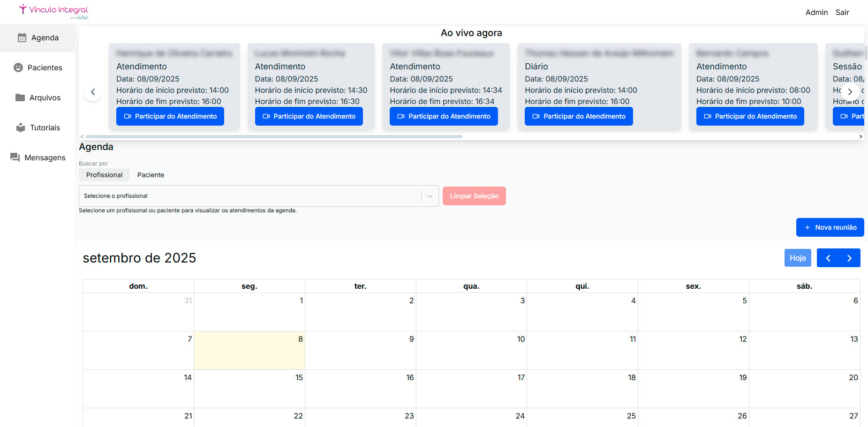Advance live carousel with right arrow
The height and width of the screenshot is (427, 868).
pos(850,92)
